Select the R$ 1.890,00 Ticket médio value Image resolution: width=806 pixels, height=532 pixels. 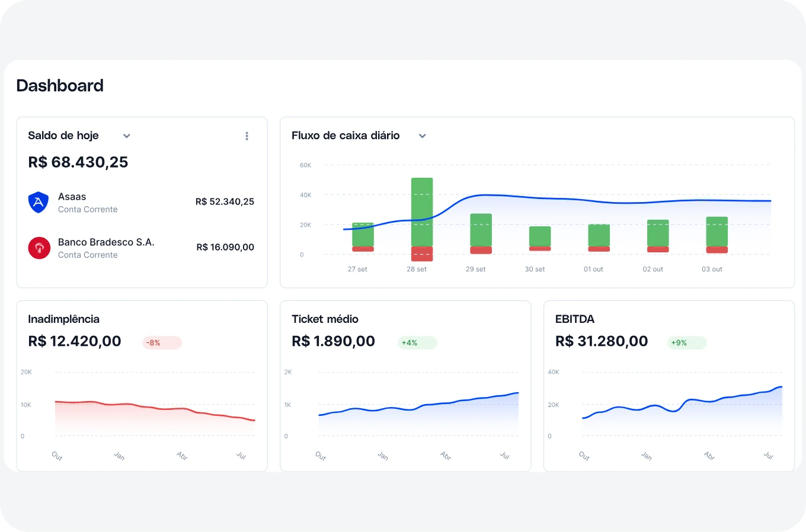click(333, 342)
